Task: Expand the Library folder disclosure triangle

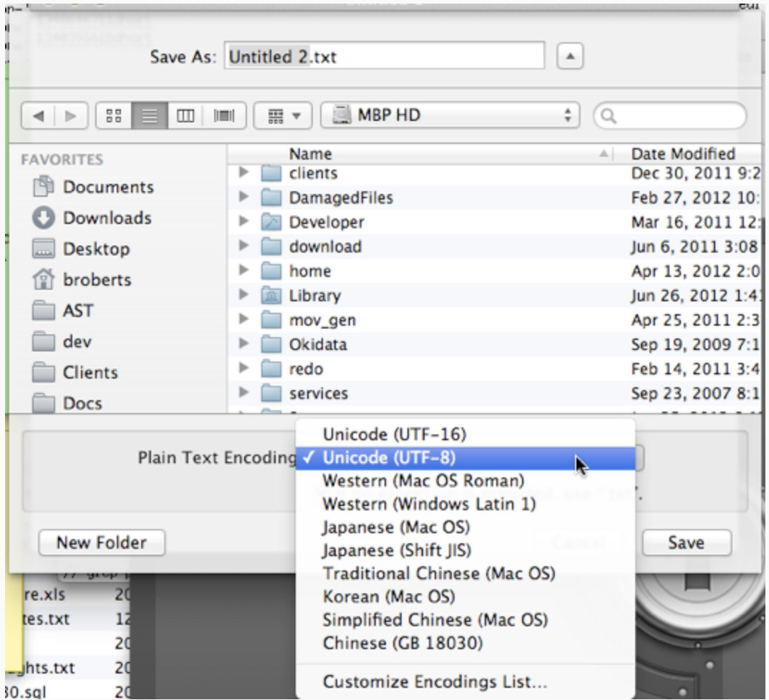Action: (244, 296)
